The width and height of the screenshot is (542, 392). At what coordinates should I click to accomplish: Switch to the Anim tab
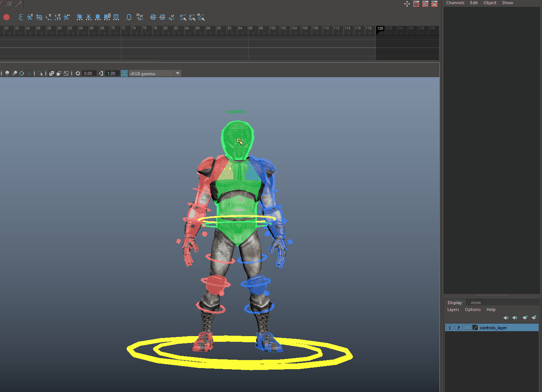475,303
